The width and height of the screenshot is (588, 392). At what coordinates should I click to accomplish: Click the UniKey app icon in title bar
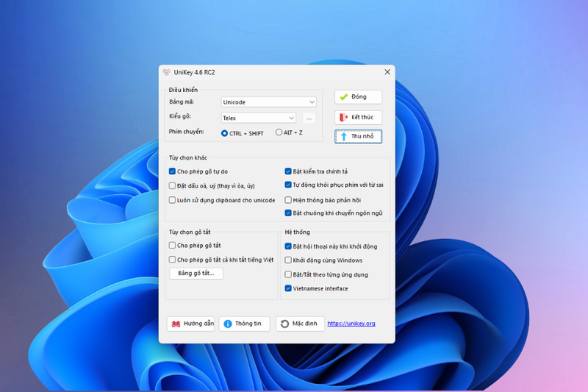[x=167, y=72]
